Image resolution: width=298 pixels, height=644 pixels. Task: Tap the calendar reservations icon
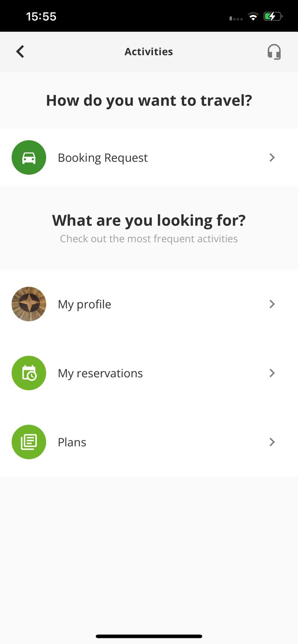pos(29,373)
